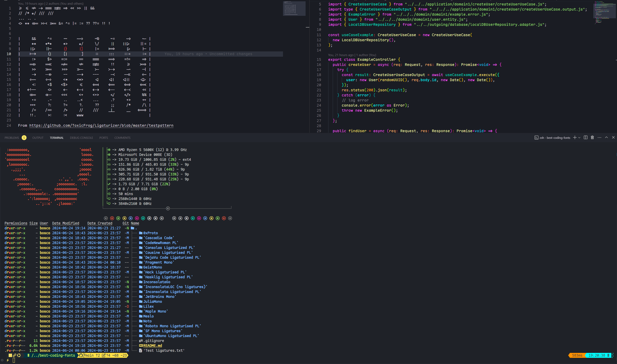Screen dimensions: 617x364
Task: Kill terminal with trash icon
Action: pos(592,138)
